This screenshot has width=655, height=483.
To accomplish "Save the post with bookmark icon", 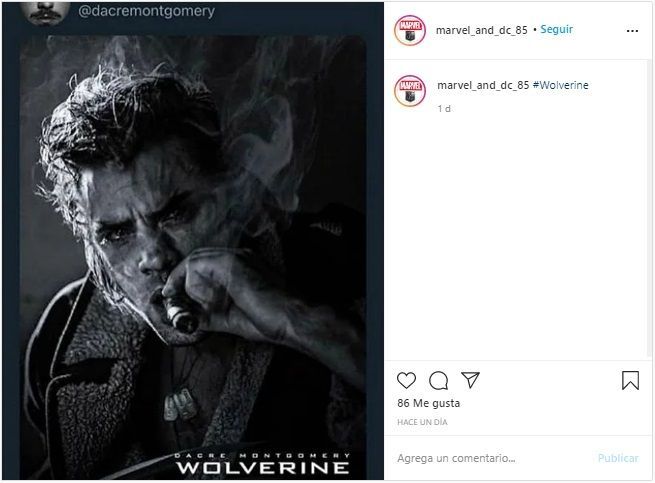I will pyautogui.click(x=630, y=380).
